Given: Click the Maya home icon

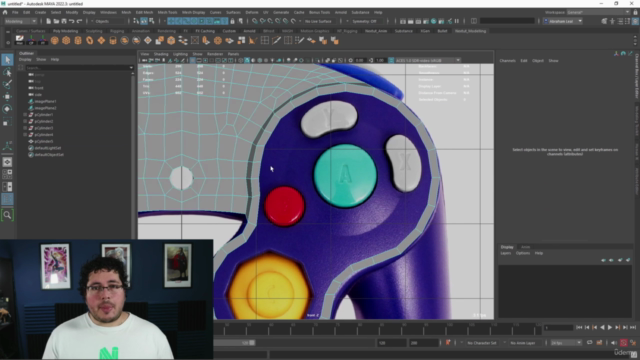Looking at the screenshot, I should click(5, 12).
